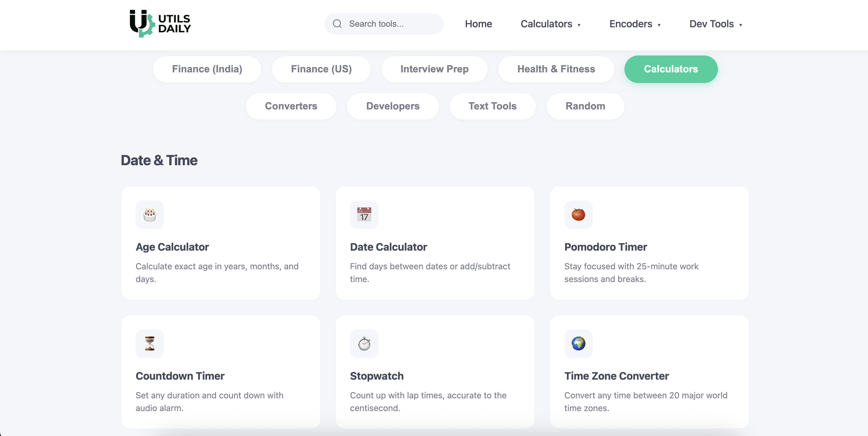Image resolution: width=868 pixels, height=436 pixels.
Task: Select the Text Tools category pill
Action: pos(492,106)
